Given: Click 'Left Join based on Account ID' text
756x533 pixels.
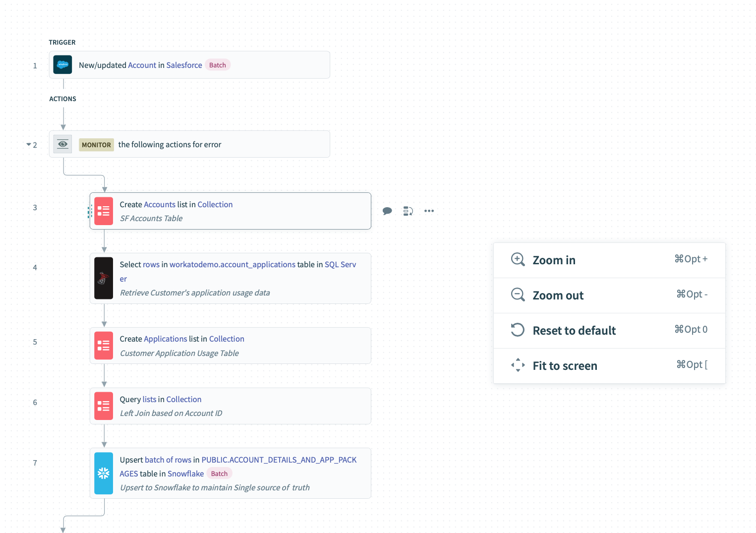Looking at the screenshot, I should coord(171,413).
